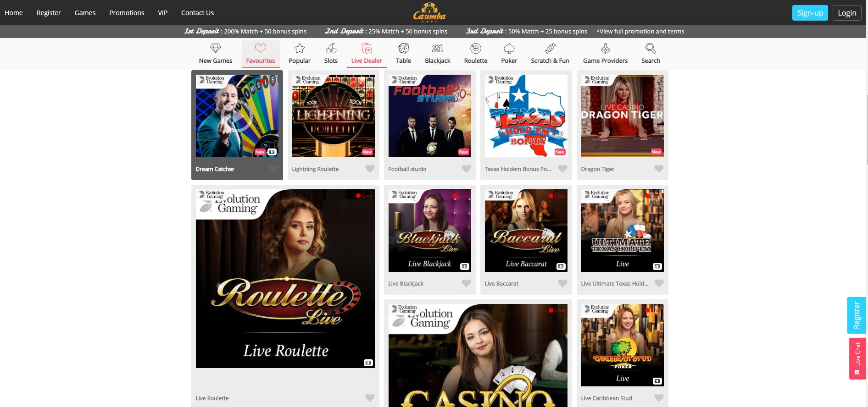Open the Blackjack 21 icon
This screenshot has height=407, width=868.
(x=438, y=48)
